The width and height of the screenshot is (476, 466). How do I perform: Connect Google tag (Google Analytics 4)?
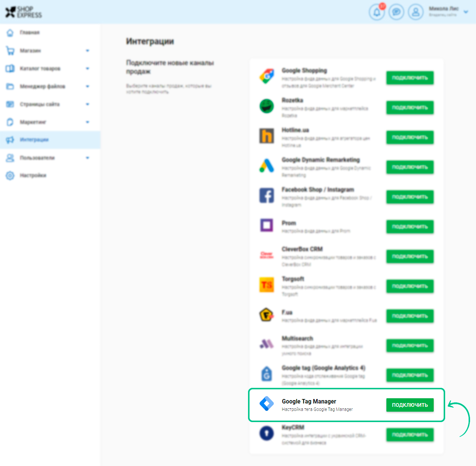coord(410,375)
